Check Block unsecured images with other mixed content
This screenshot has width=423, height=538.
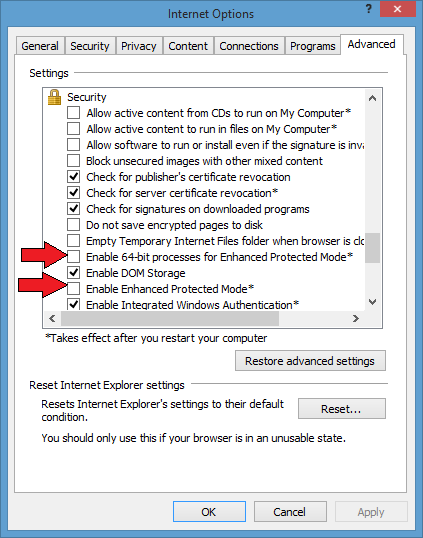73,161
